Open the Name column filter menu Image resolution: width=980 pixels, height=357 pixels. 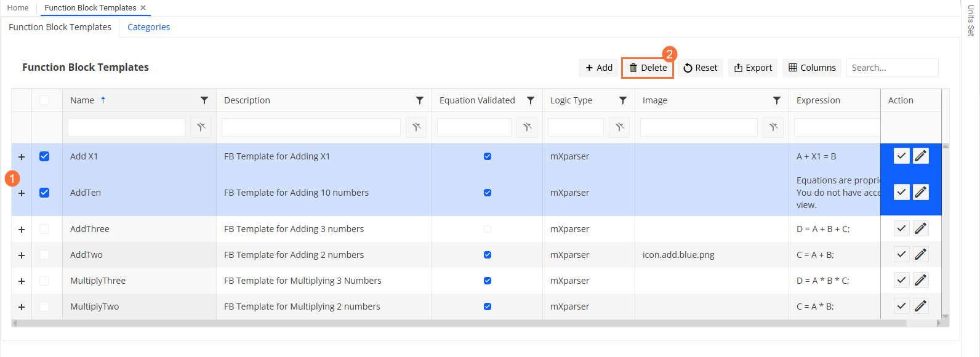pos(204,100)
